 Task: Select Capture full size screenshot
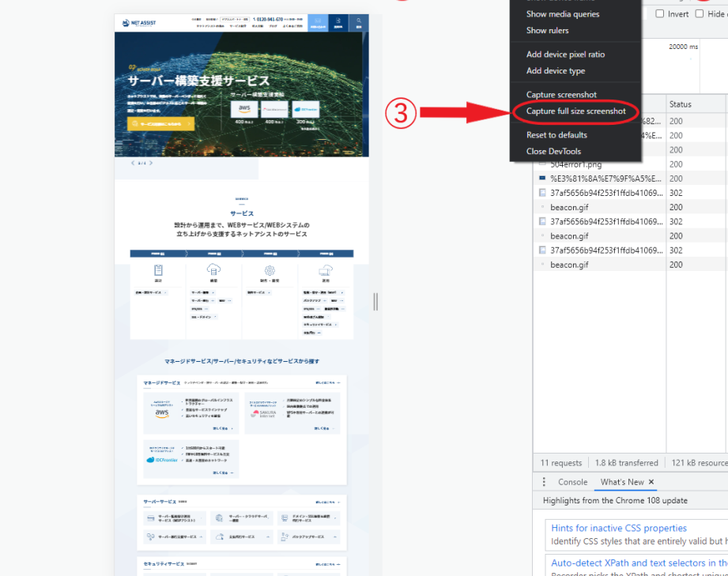coord(575,111)
